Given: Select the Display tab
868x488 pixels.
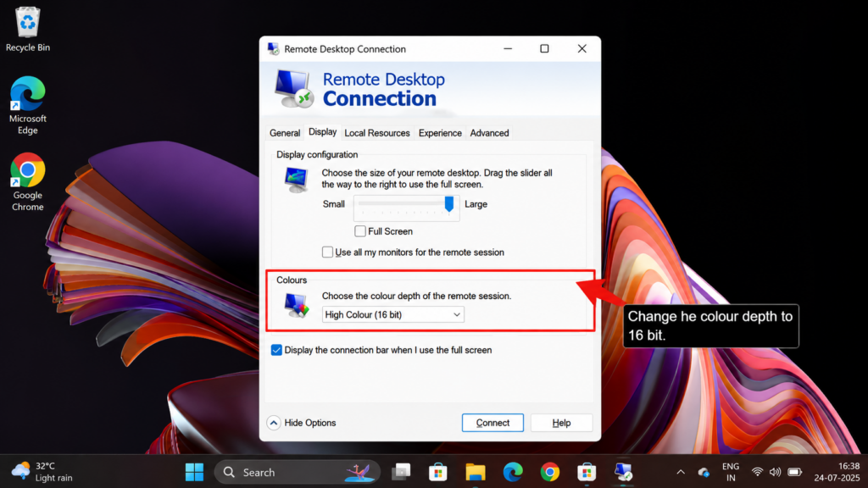Looking at the screenshot, I should [322, 131].
